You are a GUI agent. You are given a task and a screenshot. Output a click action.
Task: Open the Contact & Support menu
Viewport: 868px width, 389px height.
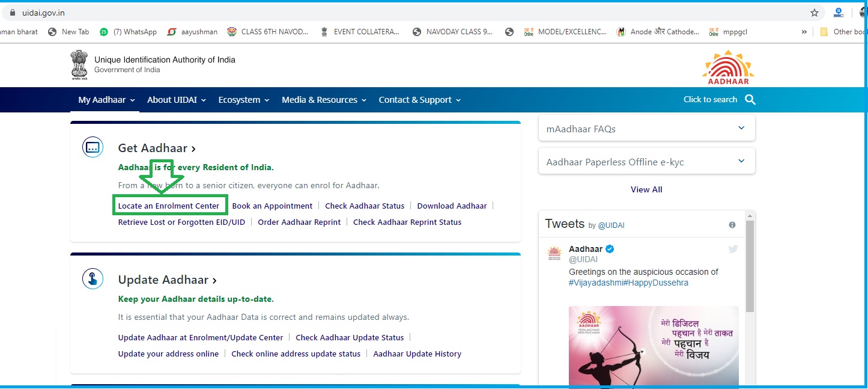point(419,100)
